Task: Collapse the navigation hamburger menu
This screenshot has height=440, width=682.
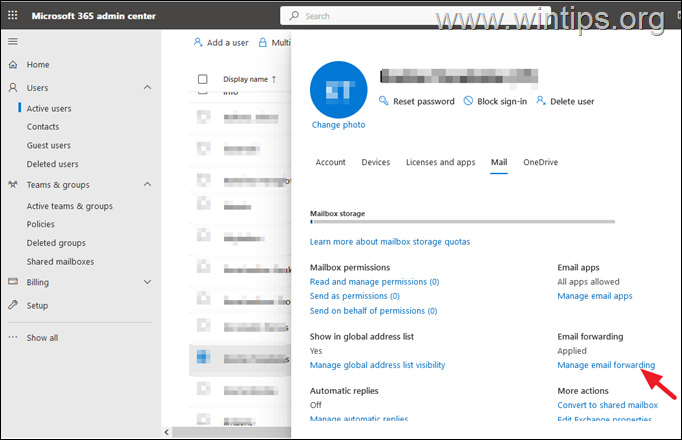Action: click(x=13, y=42)
